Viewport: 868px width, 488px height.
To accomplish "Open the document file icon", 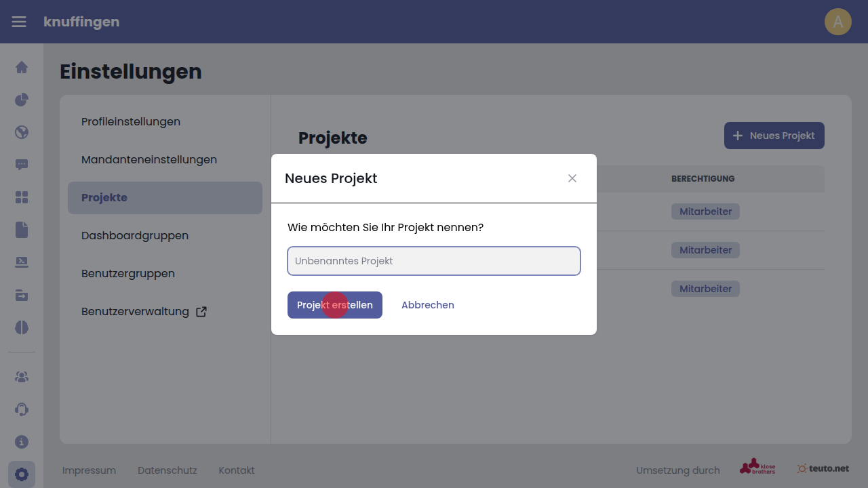I will [22, 230].
